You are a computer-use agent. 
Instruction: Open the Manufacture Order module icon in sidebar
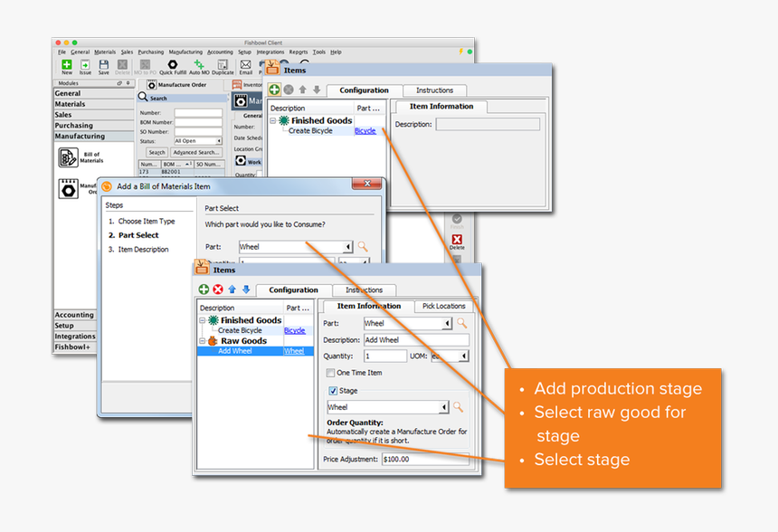(68, 188)
